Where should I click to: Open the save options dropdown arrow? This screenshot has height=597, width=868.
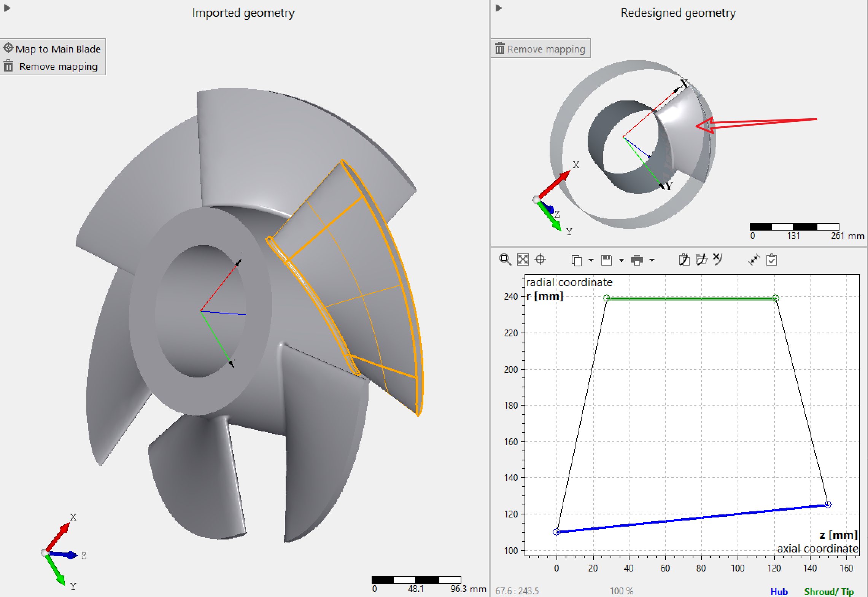(621, 260)
